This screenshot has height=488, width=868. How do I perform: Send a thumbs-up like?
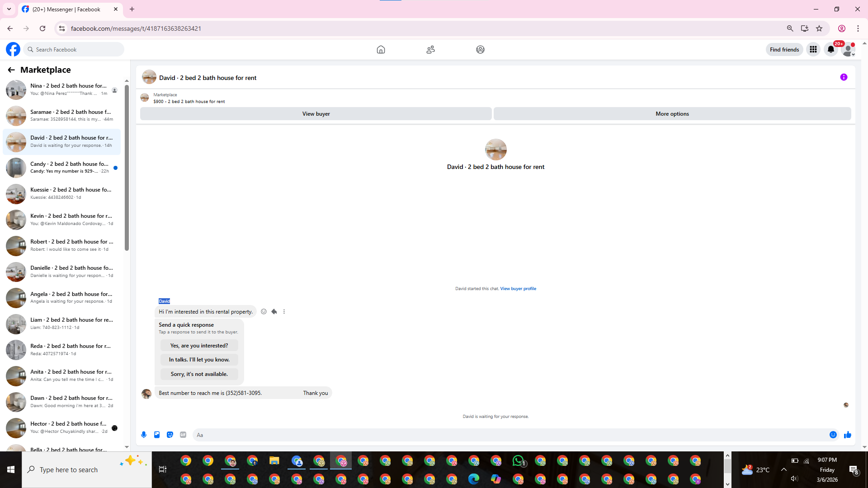pos(848,435)
